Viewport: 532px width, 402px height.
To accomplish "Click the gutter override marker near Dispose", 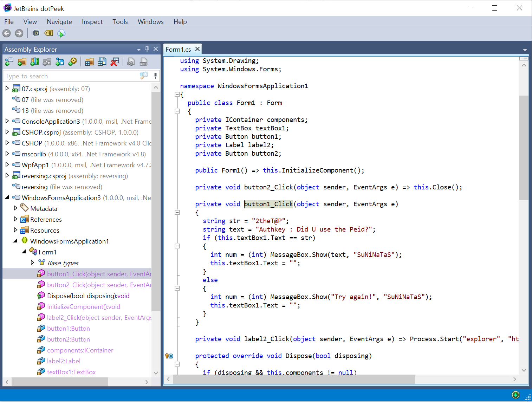I will 169,356.
